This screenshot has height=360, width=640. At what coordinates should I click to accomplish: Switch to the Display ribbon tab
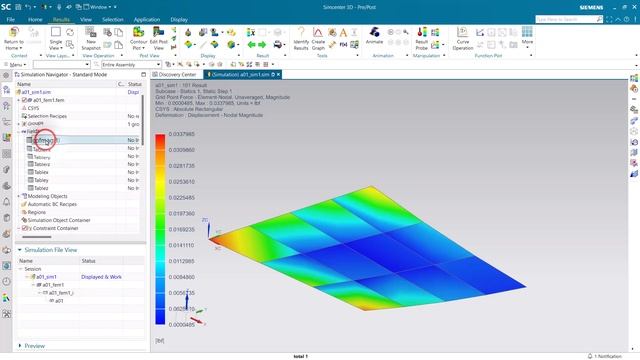(x=179, y=20)
